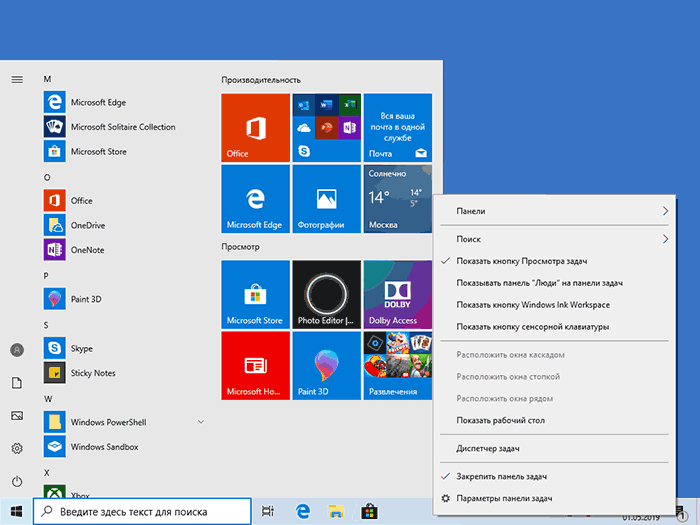This screenshot has height=525, width=700.
Task: Toggle Показать кнопку сенсорной клавиатуры
Action: (554, 326)
